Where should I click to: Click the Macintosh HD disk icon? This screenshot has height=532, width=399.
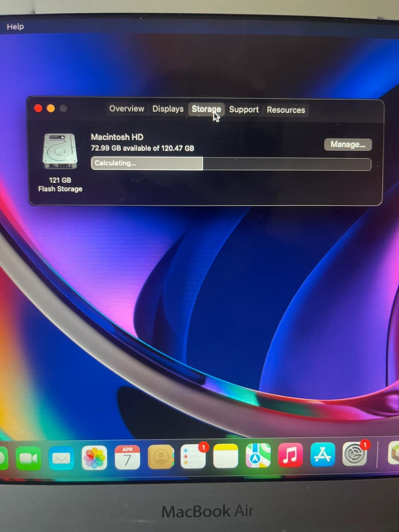[60, 151]
